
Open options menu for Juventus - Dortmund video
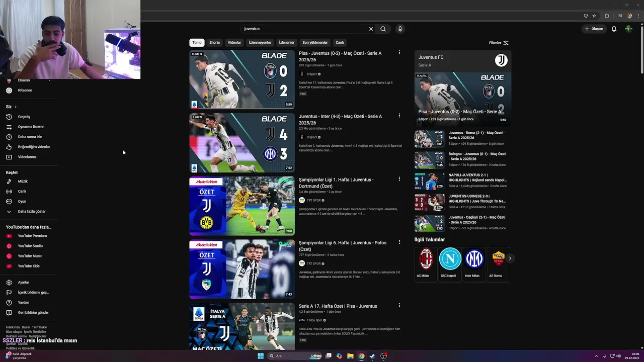tap(399, 179)
